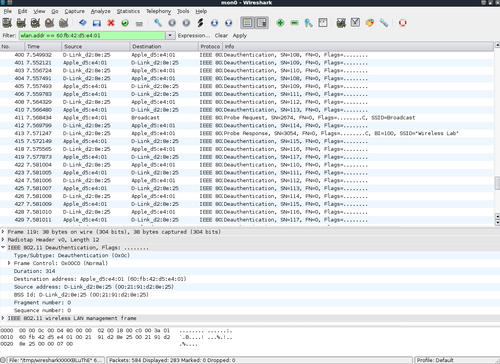
Task: Sort by Destination column header
Action: (x=164, y=46)
